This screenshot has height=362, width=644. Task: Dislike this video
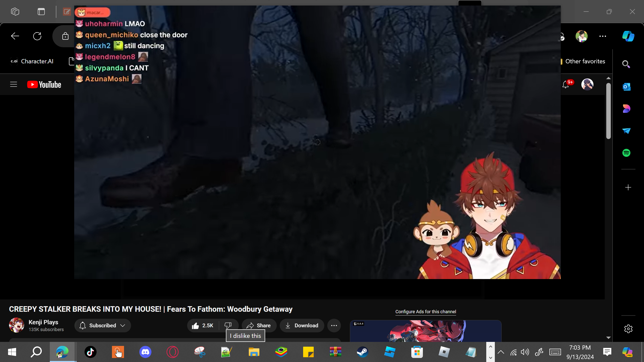click(228, 326)
